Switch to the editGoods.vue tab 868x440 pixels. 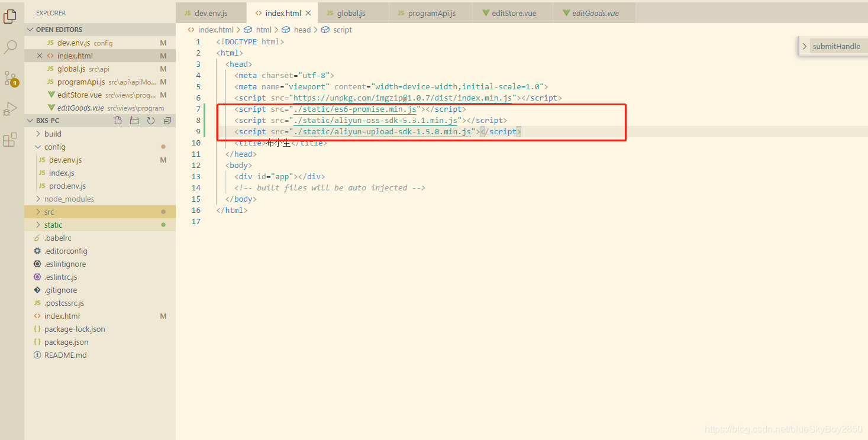[595, 13]
